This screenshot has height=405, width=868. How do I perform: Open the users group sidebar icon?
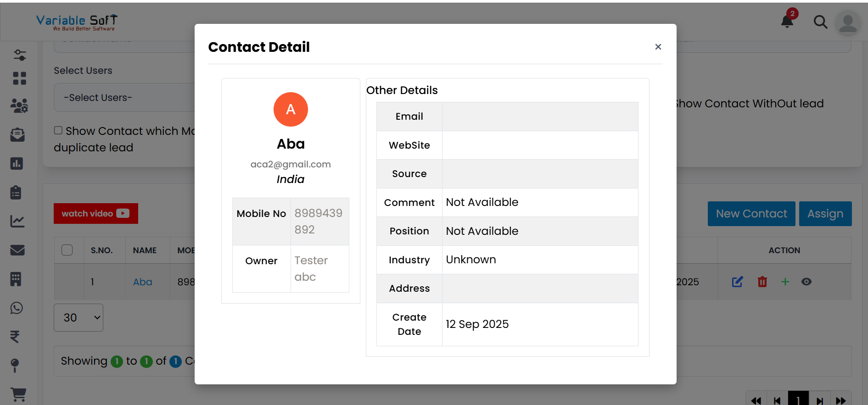click(x=19, y=106)
